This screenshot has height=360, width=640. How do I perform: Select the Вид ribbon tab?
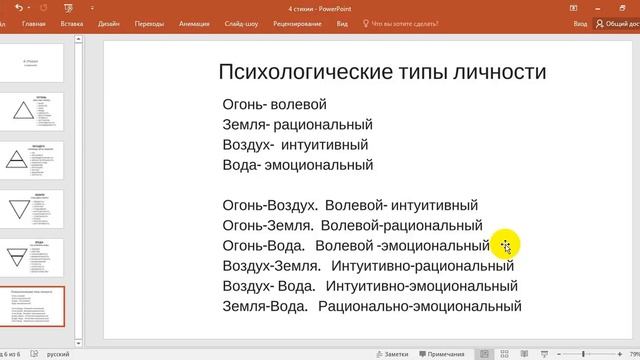342,24
